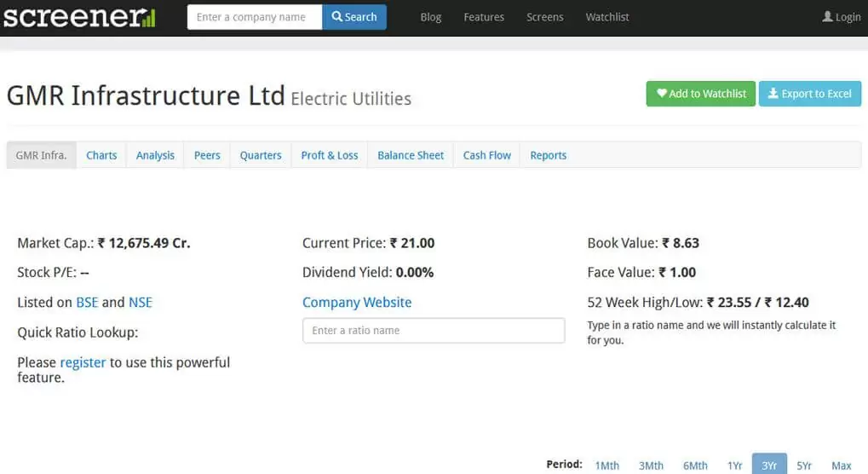
Task: Open the Balance Sheet tab
Action: tap(411, 155)
